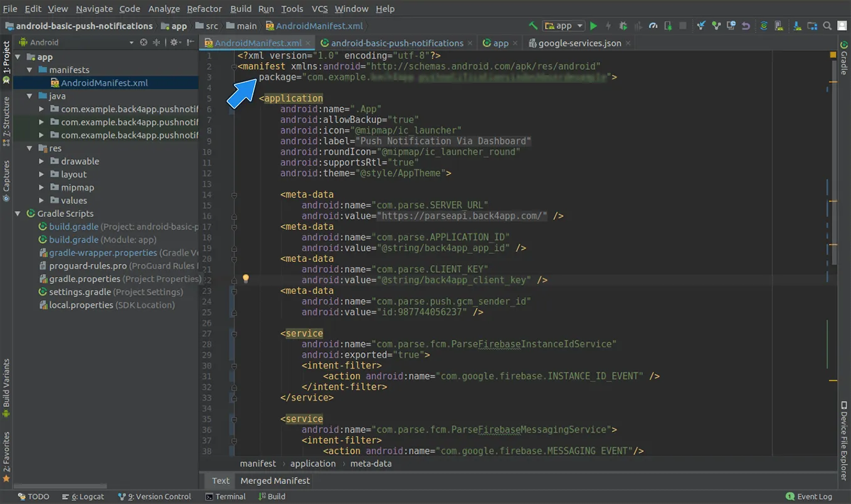
Task: Expand the drawable folder
Action: coord(41,161)
